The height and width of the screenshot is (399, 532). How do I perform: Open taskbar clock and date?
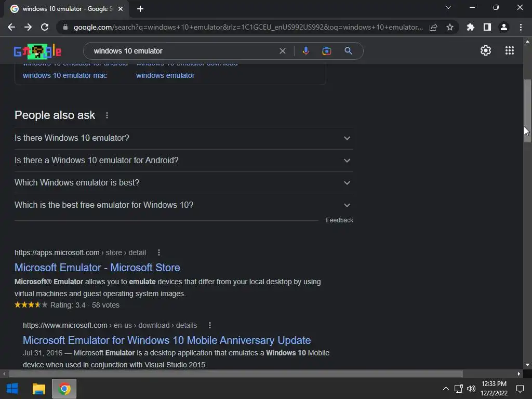coord(494,389)
